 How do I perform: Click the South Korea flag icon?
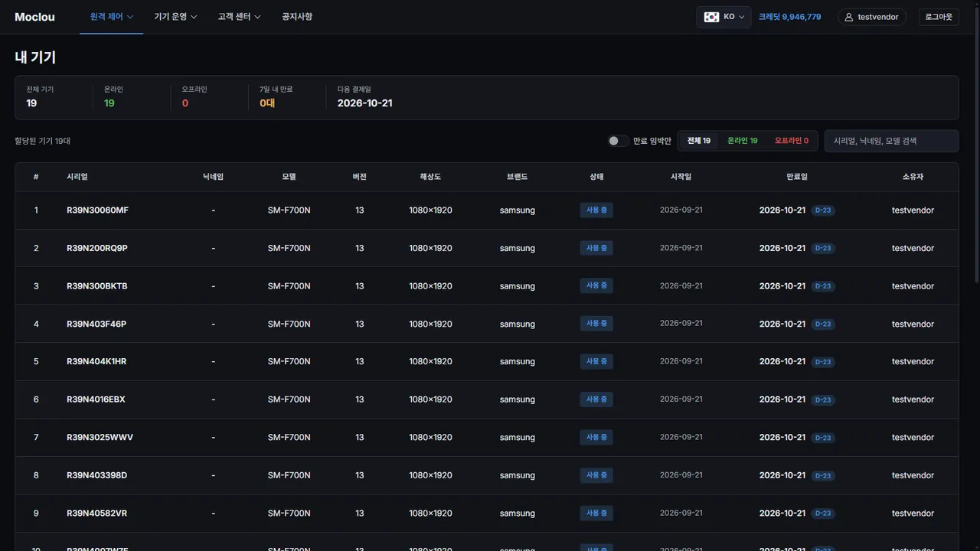click(711, 17)
